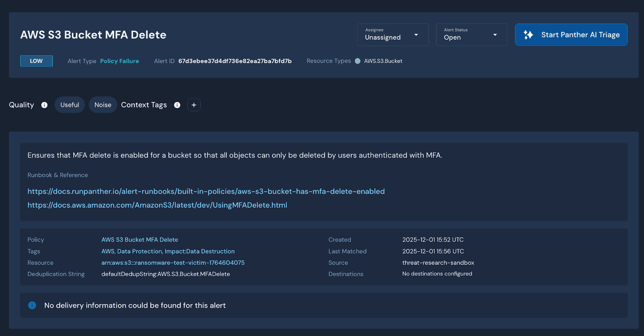This screenshot has width=644, height=336.
Task: Click the 'Quality' label
Action: click(21, 105)
